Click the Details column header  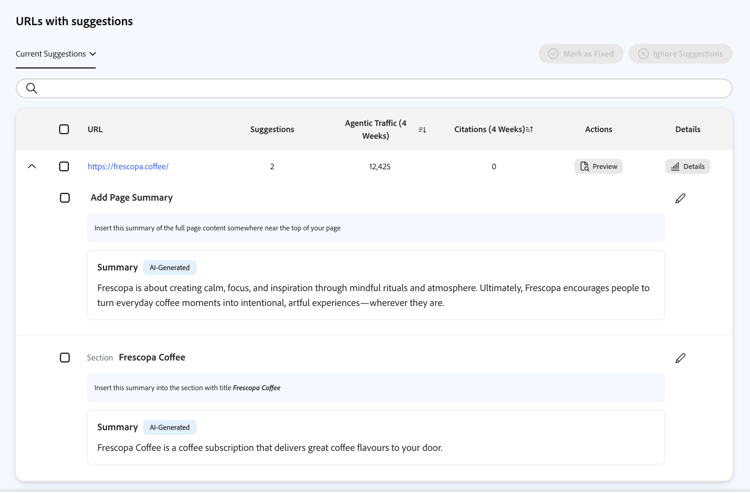pos(687,129)
